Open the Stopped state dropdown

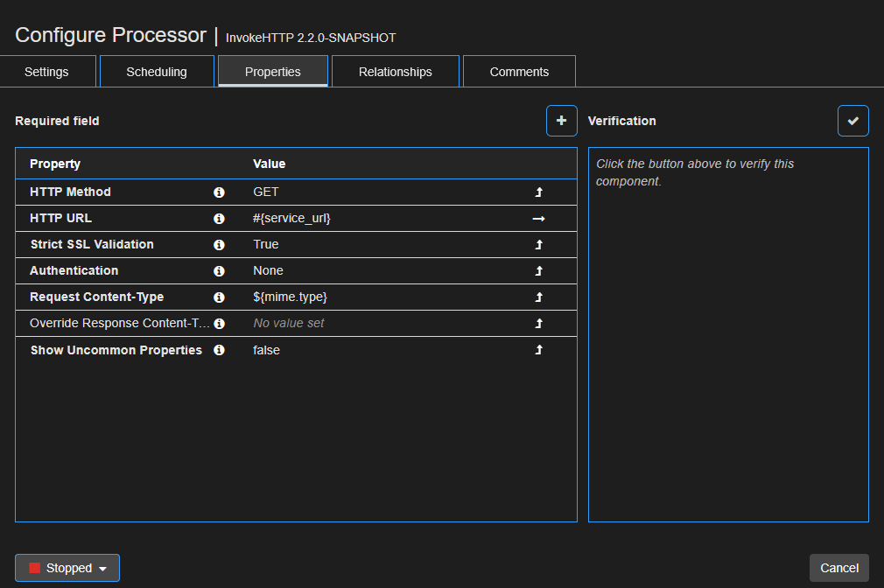coord(67,568)
